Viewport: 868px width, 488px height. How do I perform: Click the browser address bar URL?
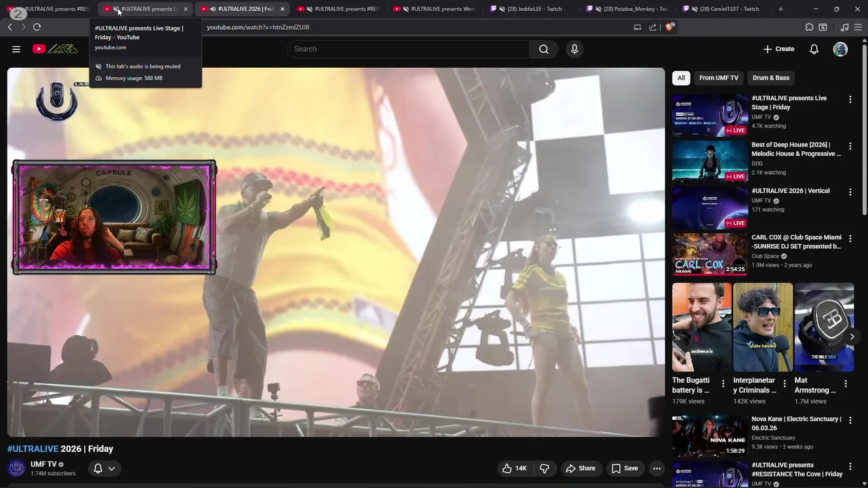click(x=258, y=27)
